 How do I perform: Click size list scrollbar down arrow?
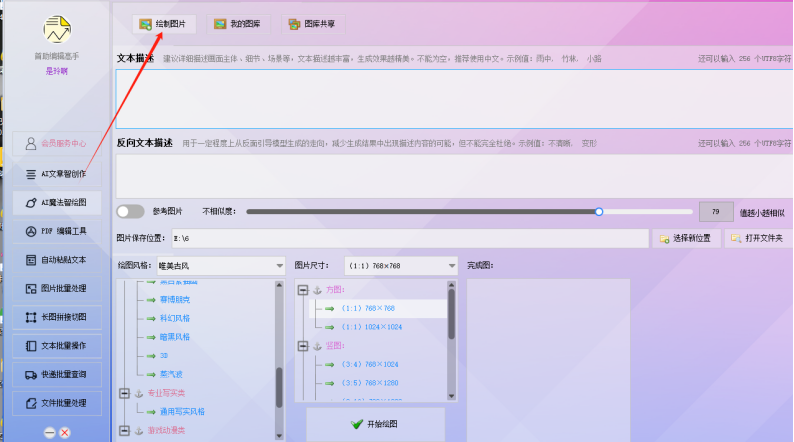[451, 396]
